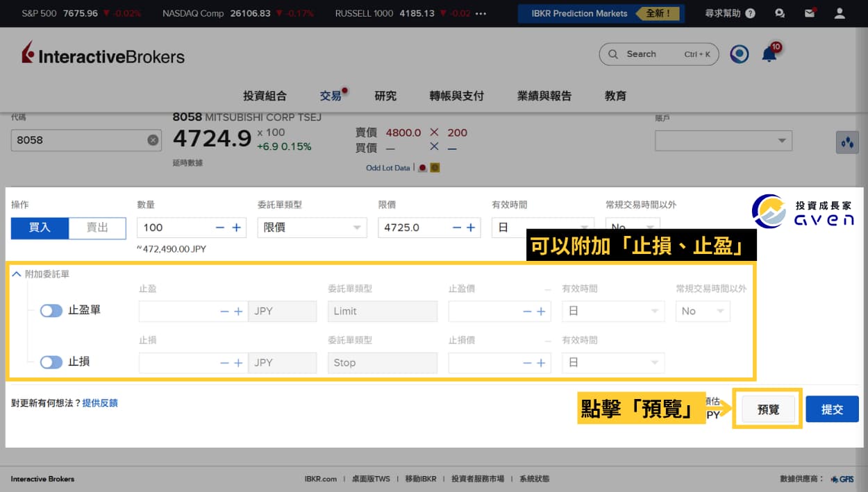Enable the 止盈單 take-profit toggle
This screenshot has height=492, width=868.
(51, 311)
